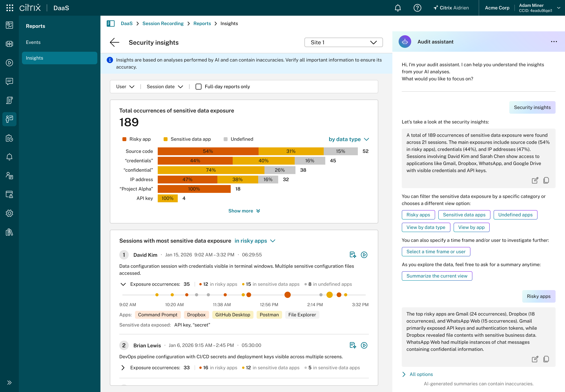Open the play-circle recordings rail icon

pyautogui.click(x=9, y=63)
